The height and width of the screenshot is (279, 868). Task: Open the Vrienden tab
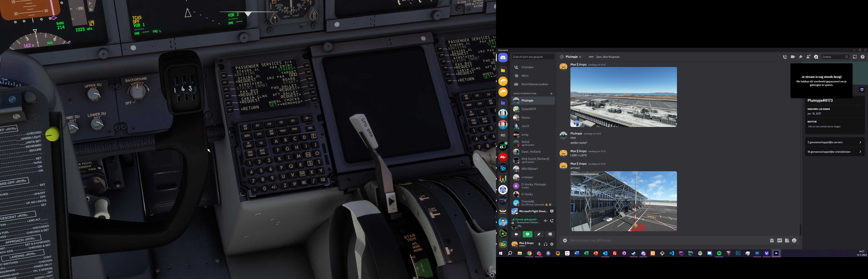click(527, 67)
